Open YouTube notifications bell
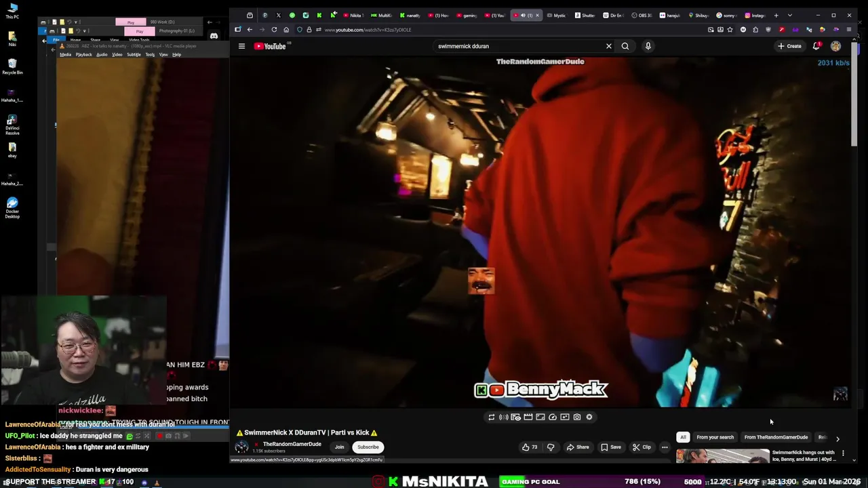The height and width of the screenshot is (488, 868). [816, 46]
